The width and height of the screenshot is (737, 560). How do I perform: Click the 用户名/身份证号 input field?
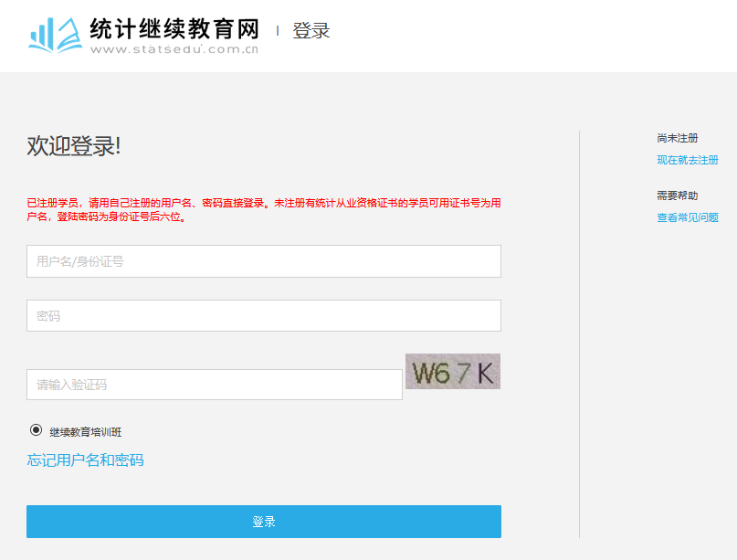pos(264,261)
